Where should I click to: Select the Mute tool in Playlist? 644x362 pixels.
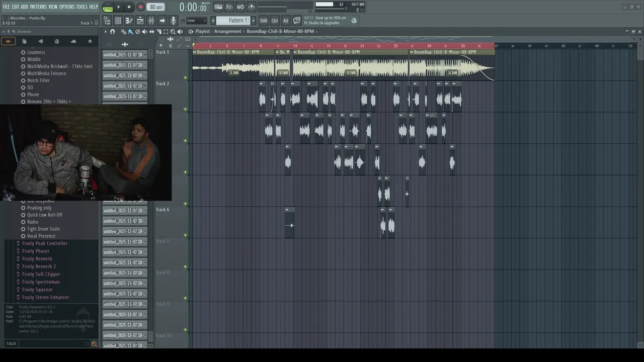144,32
